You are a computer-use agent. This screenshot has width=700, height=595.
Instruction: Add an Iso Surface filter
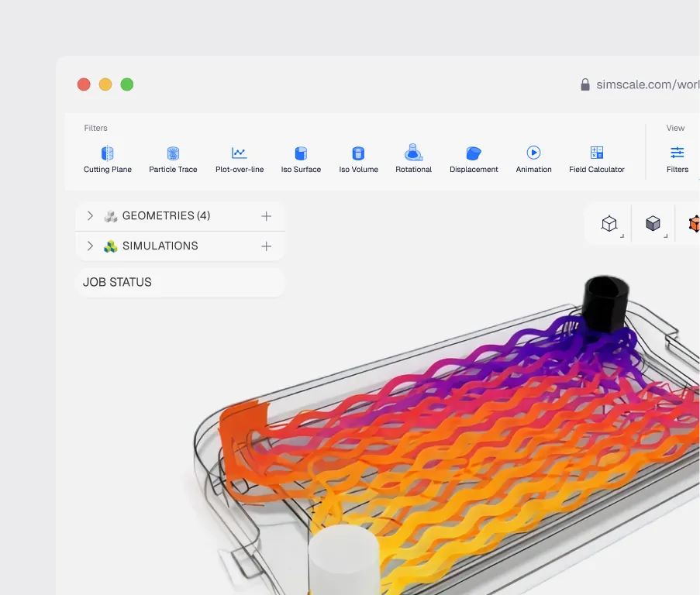pos(301,160)
